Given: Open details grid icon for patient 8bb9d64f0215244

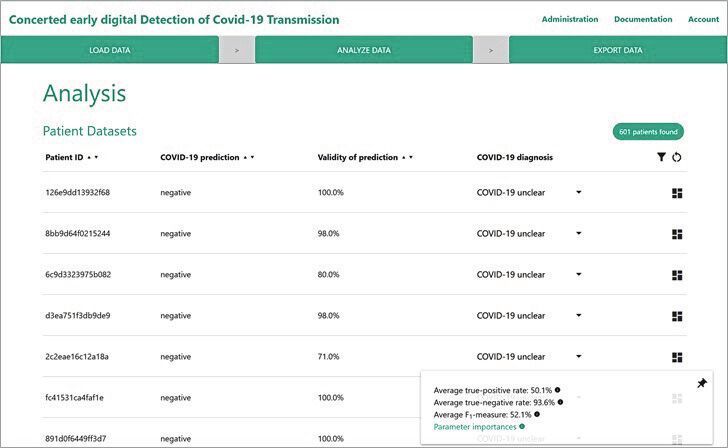Looking at the screenshot, I should click(677, 234).
